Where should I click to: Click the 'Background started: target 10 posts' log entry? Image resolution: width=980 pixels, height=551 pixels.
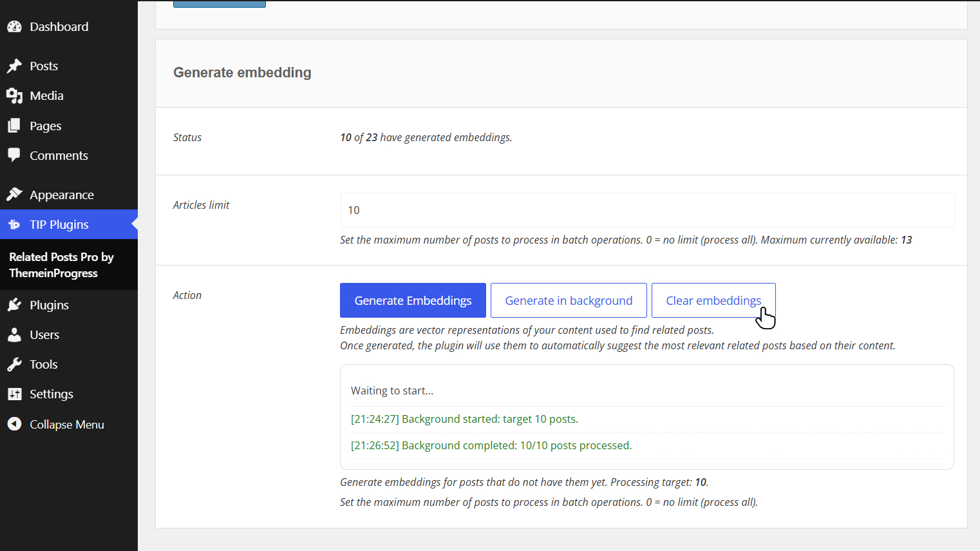pos(464,419)
